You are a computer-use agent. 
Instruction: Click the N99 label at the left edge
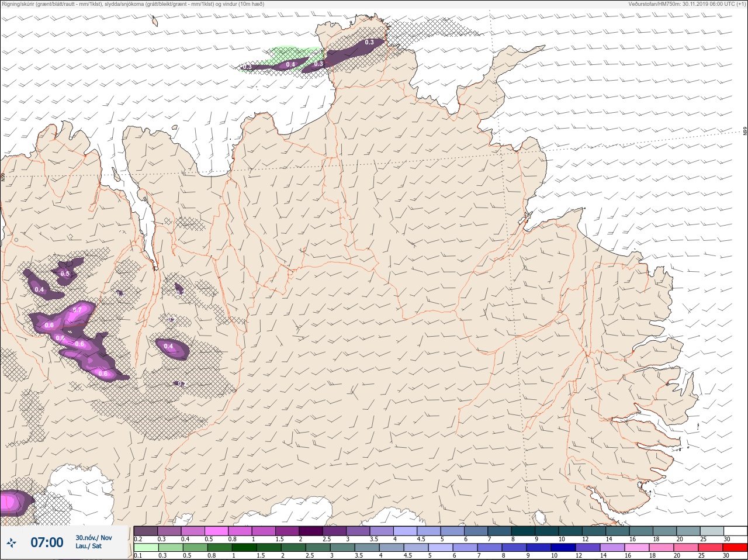coord(3,176)
